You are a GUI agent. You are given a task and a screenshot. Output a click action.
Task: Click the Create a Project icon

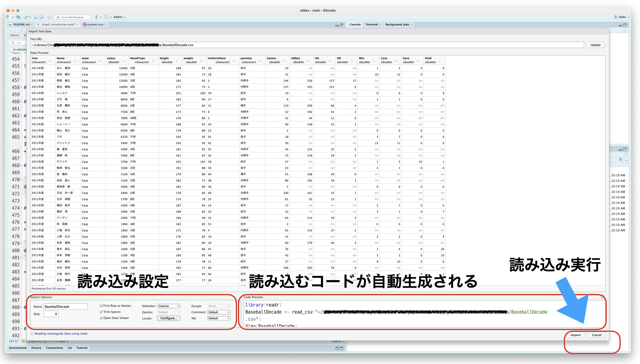pos(18,17)
